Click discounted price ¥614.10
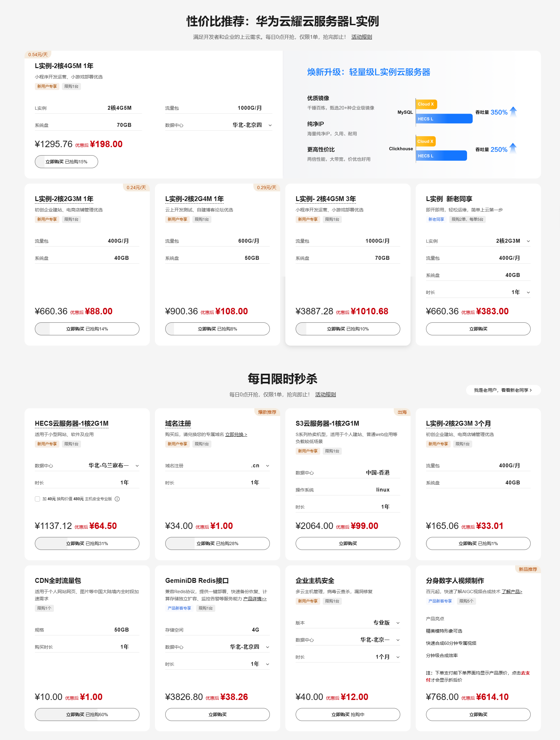This screenshot has height=740, width=560. [x=492, y=697]
